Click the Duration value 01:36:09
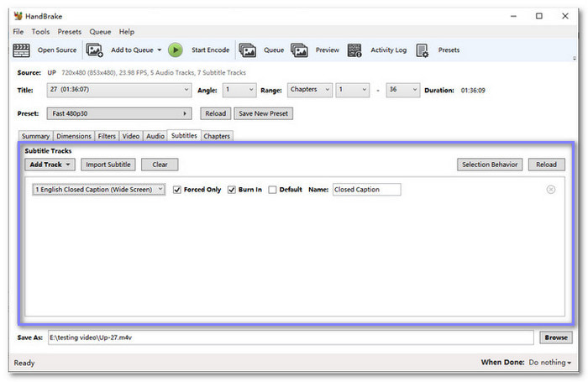This screenshot has width=588, height=382. coord(473,91)
